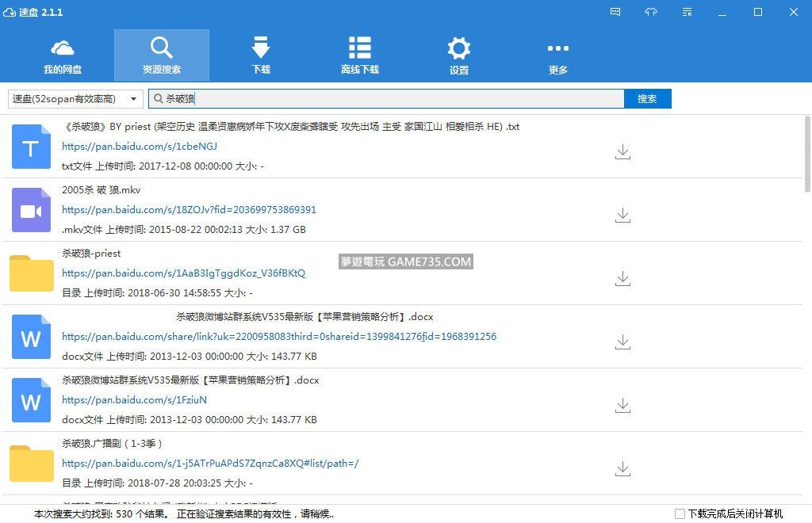Click info line 目录 上传时间 2018-07-28
This screenshot has width=812, height=523.
click(157, 483)
